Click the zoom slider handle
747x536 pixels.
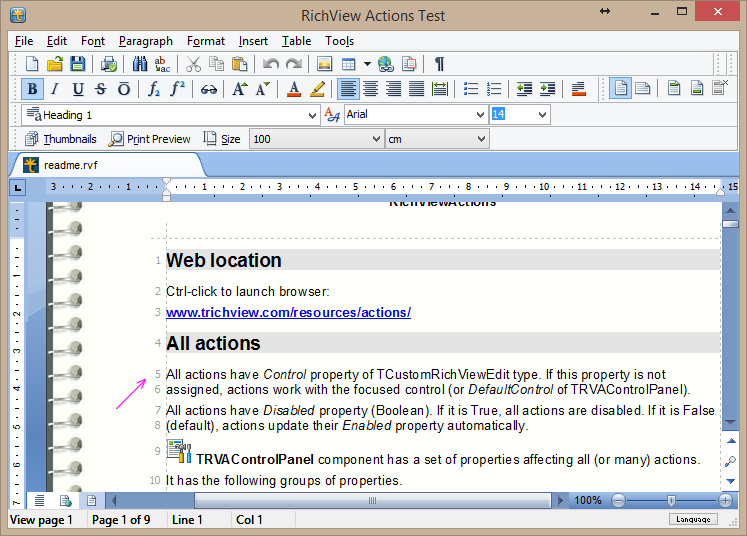(x=670, y=500)
